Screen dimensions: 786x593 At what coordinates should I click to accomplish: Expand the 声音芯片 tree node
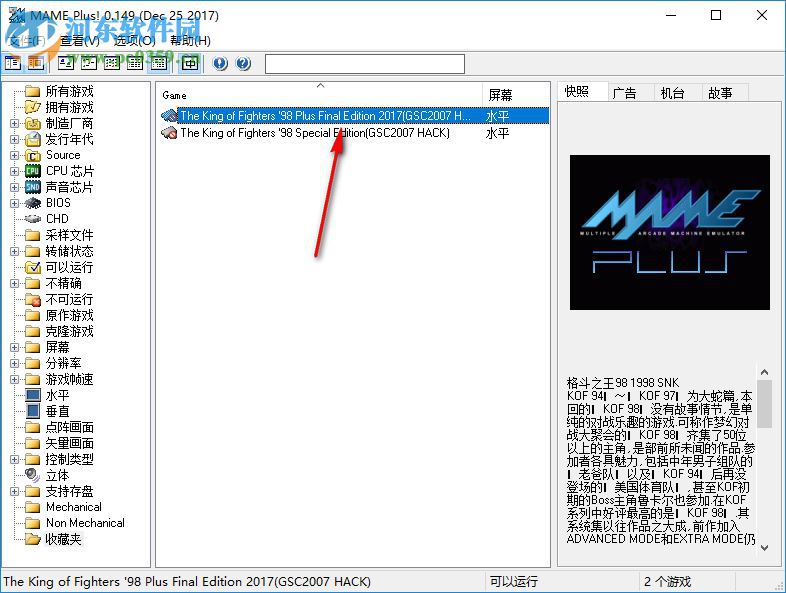click(x=14, y=187)
